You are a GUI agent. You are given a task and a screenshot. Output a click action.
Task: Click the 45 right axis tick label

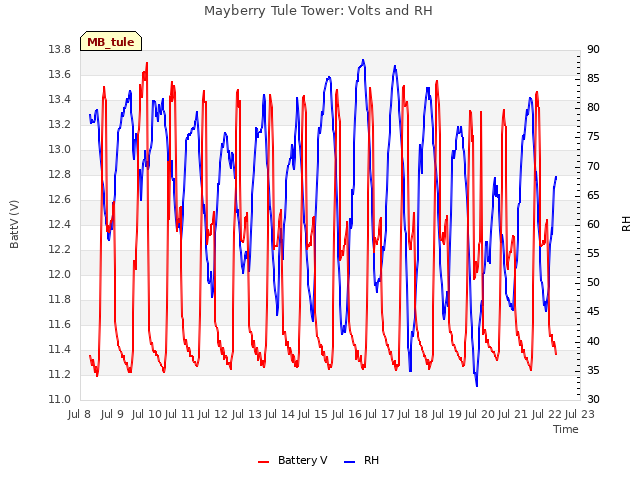[x=593, y=312]
